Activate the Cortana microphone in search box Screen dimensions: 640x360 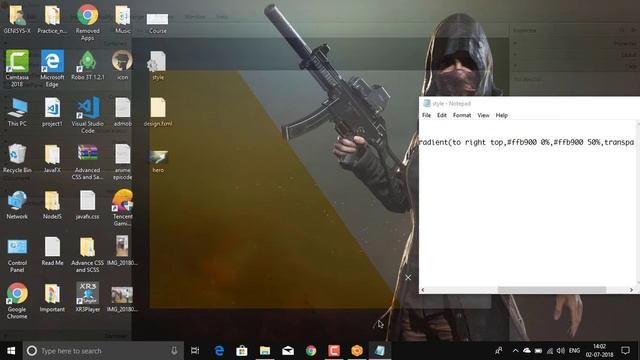coord(174,351)
